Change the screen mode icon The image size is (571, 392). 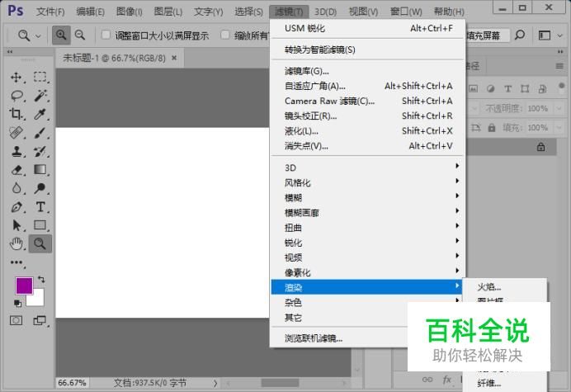pyautogui.click(x=40, y=320)
